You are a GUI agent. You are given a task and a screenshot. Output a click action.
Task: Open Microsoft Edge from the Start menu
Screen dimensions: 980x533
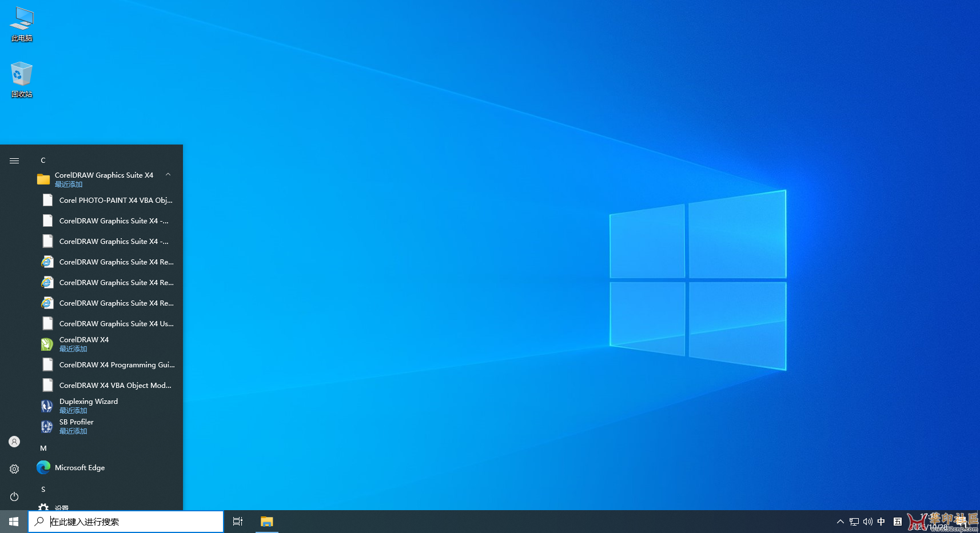pos(79,467)
